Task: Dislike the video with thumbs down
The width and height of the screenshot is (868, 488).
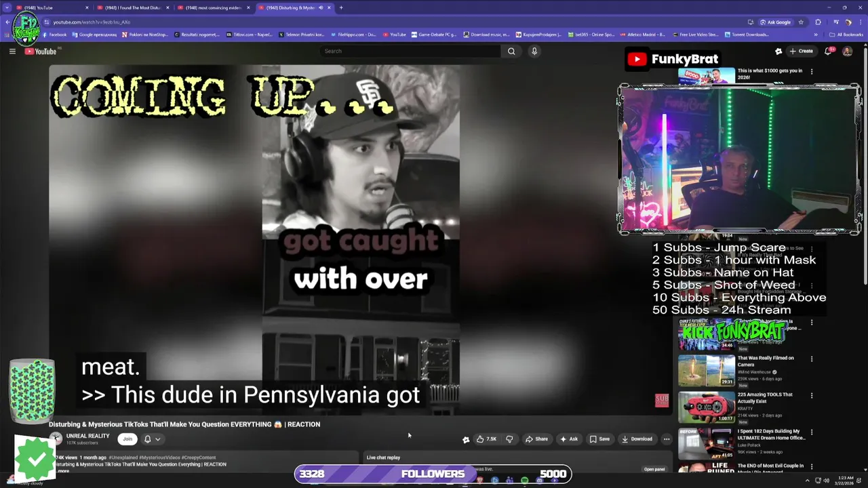Action: click(x=510, y=439)
